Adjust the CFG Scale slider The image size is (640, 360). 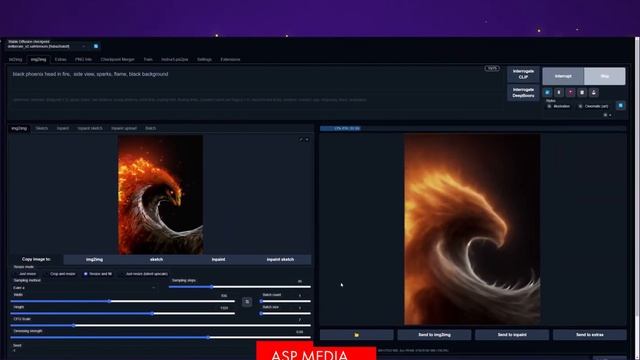click(x=160, y=325)
